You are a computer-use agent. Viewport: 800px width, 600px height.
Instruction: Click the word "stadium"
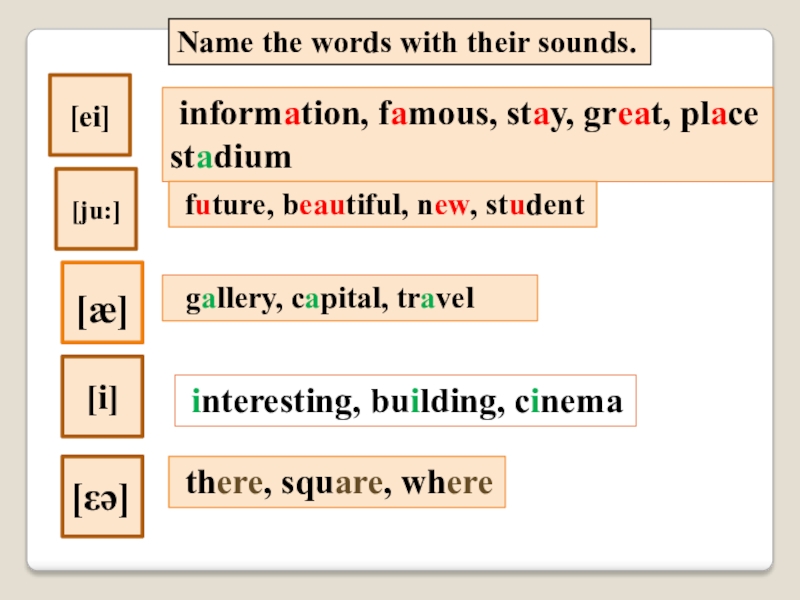coord(231,157)
